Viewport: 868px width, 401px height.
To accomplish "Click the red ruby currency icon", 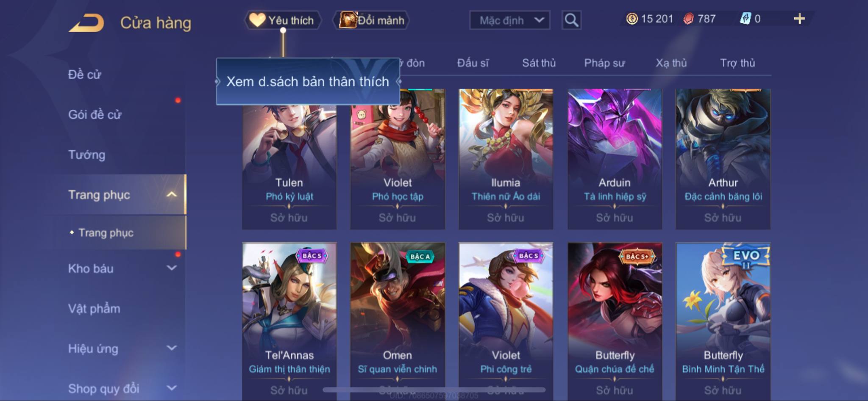I will click(x=689, y=19).
